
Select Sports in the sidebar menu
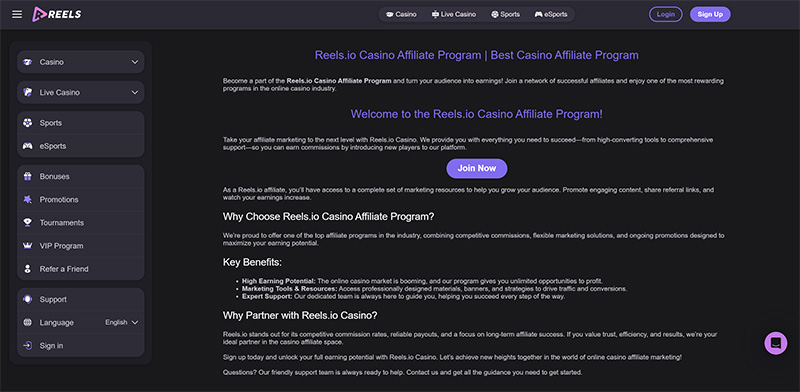(81, 123)
